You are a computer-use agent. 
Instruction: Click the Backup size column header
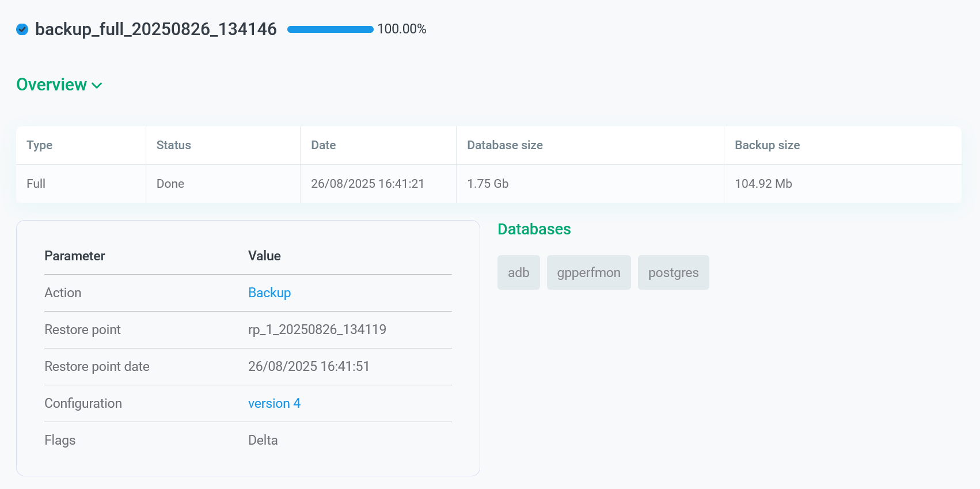click(767, 145)
